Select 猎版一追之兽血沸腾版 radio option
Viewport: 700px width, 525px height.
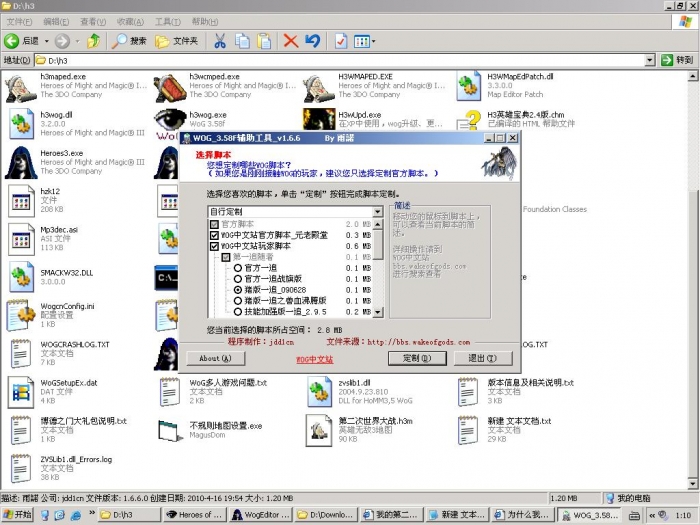(238, 300)
